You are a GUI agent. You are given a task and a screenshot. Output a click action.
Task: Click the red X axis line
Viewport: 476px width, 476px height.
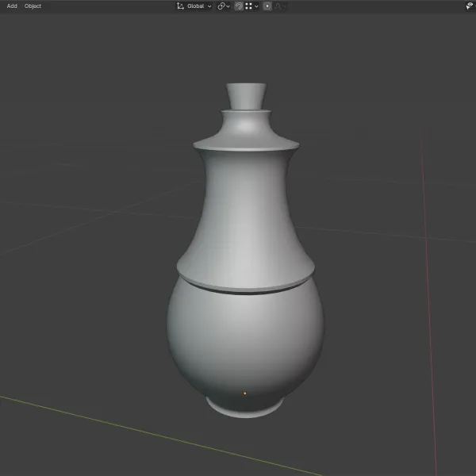428,304
